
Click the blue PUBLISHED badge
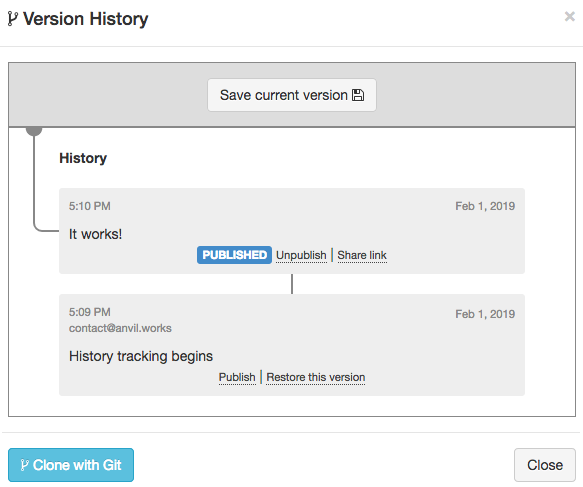234,255
